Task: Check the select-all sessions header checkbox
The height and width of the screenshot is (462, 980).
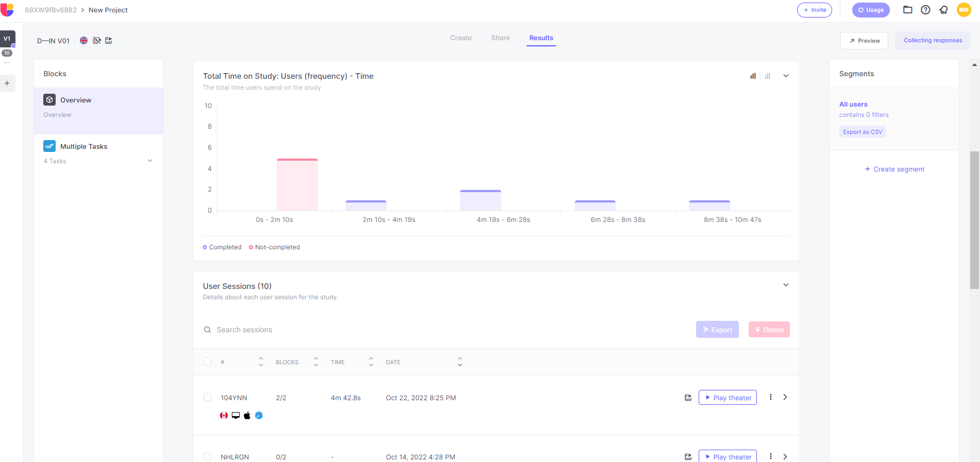Action: pyautogui.click(x=207, y=362)
